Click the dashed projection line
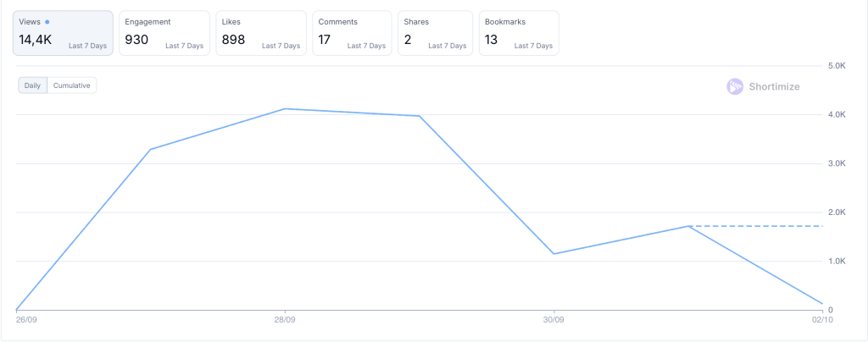 point(759,226)
